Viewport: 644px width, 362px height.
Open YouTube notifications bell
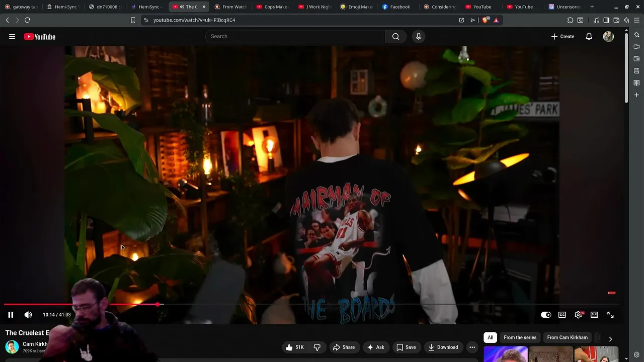(589, 37)
